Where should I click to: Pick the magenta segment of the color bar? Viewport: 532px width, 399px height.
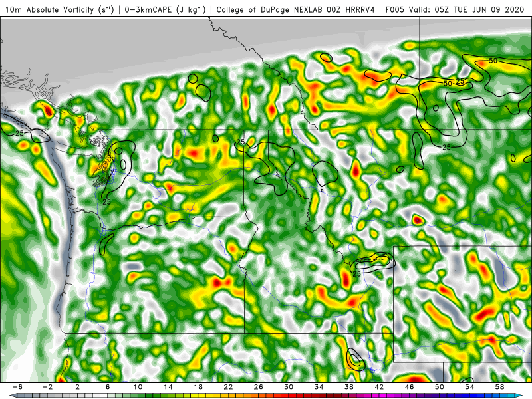[382, 395]
